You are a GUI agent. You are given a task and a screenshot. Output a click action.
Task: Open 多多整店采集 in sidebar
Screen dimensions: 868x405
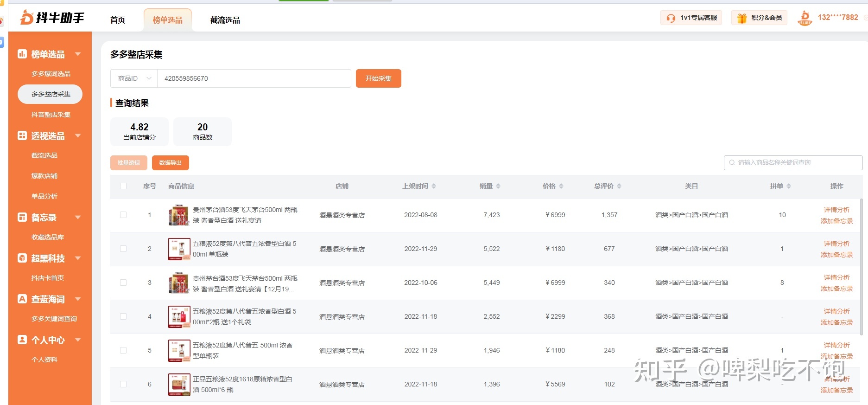tap(50, 94)
